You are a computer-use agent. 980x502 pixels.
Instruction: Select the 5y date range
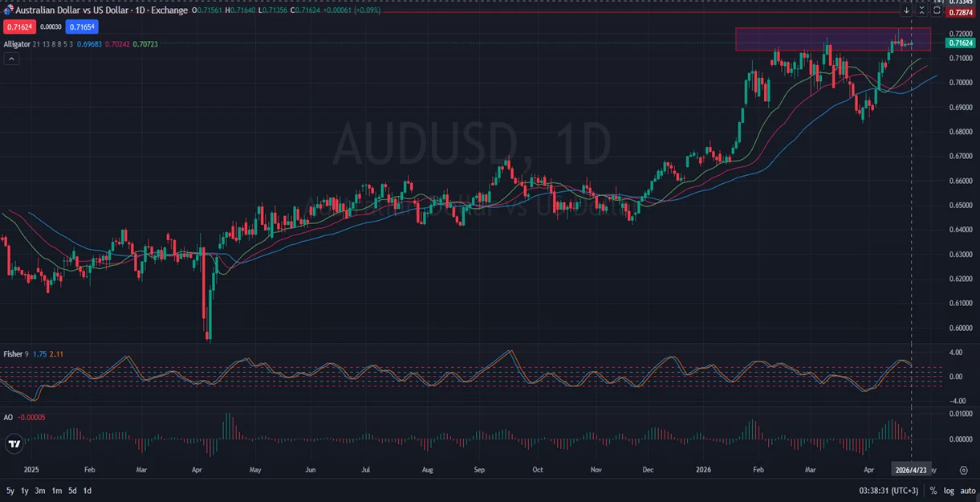(x=10, y=490)
